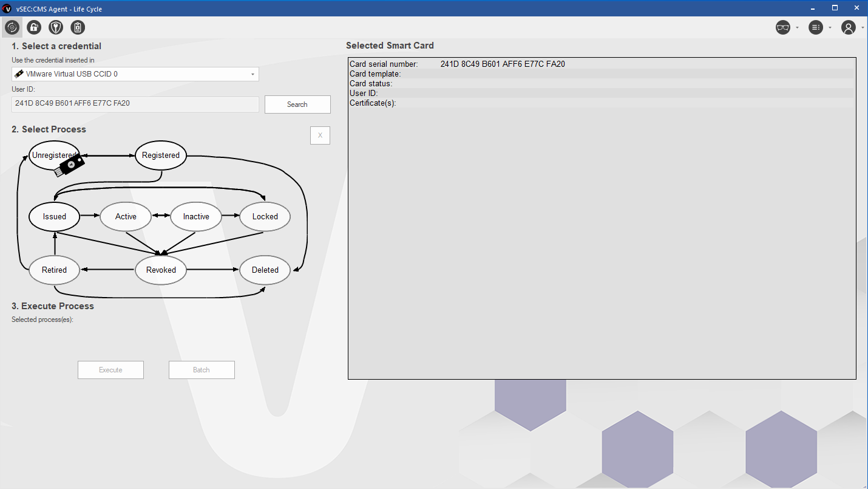Screen dimensions: 868x489
Task: Select the Revoked state node
Action: pos(161,270)
